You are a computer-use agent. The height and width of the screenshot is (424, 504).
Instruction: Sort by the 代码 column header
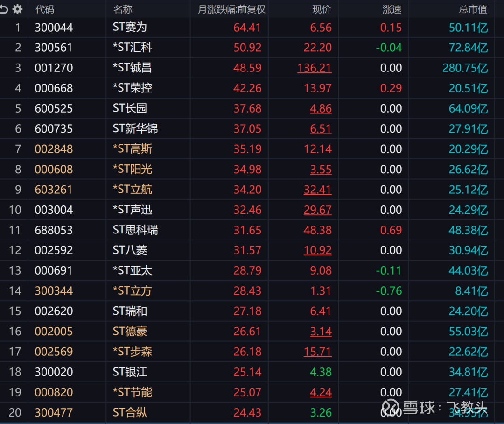click(x=45, y=9)
